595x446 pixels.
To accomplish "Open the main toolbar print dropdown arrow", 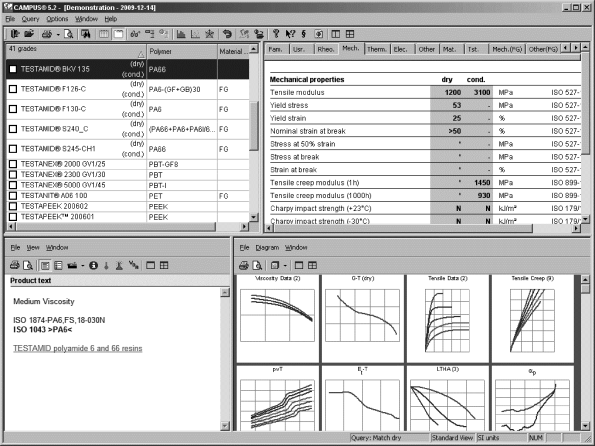I will tap(58, 35).
